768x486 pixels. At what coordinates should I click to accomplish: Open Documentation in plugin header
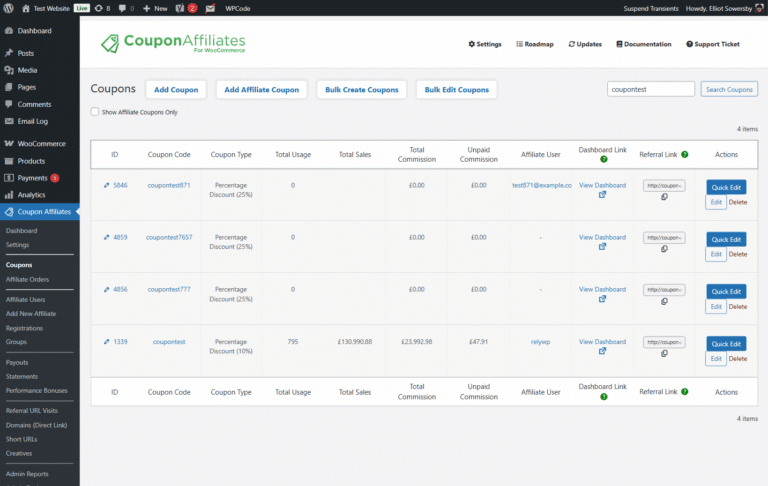click(644, 44)
